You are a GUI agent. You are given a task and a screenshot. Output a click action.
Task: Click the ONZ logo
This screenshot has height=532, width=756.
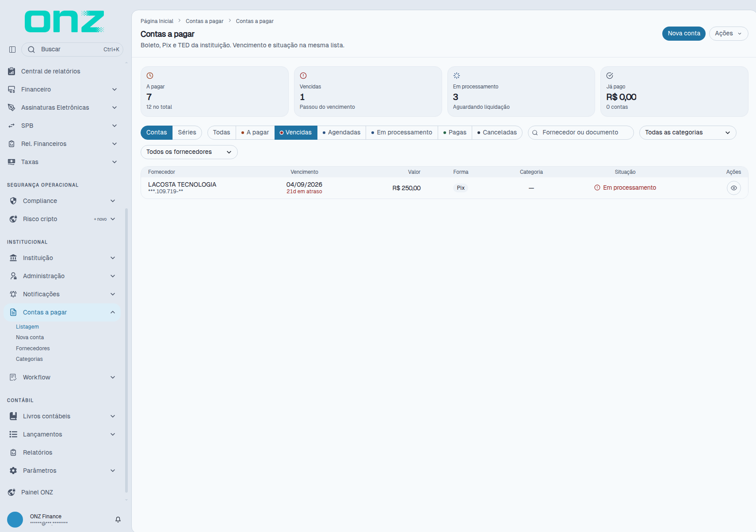click(x=65, y=22)
